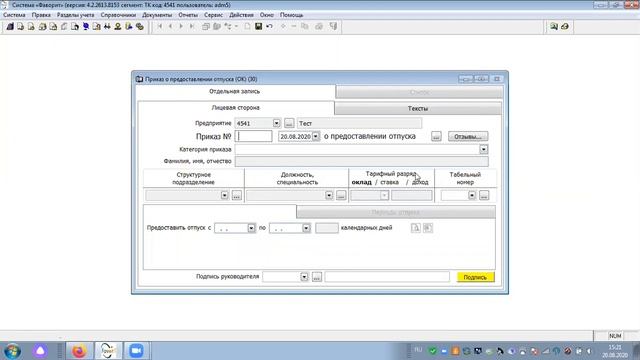Click the green checkmark tray icon

[x=433, y=351]
